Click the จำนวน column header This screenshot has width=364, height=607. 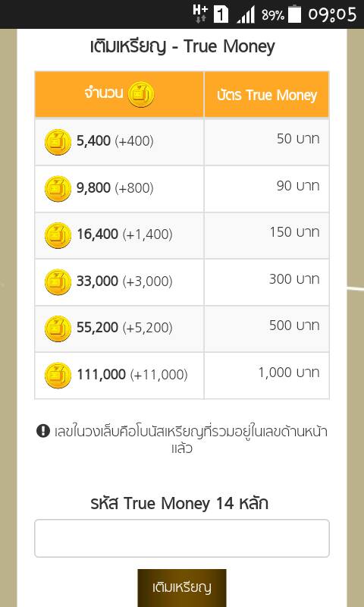(119, 94)
